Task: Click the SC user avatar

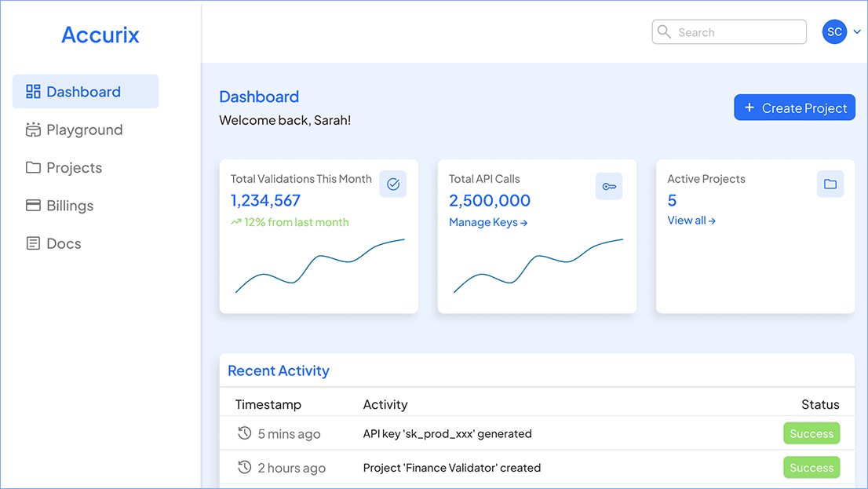Action: coord(834,32)
